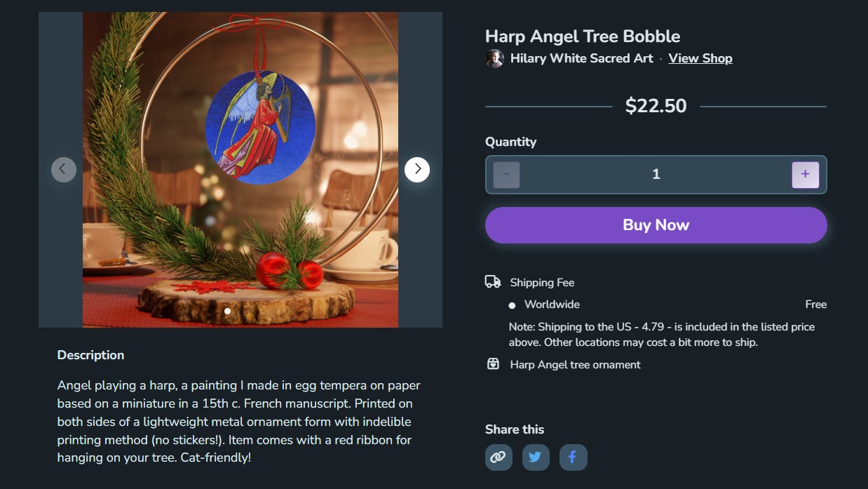Screen dimensions: 868x489
Task: Select the quantity number field
Action: coord(656,175)
